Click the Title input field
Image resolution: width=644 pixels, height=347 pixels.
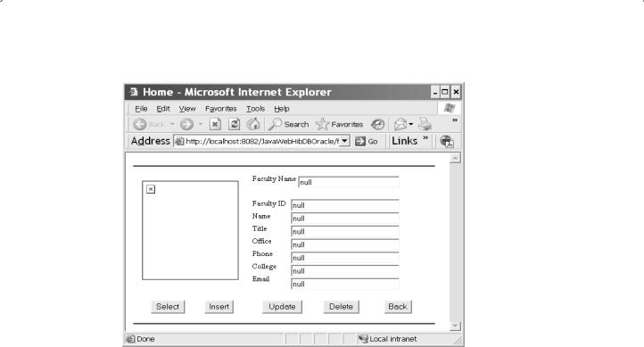tap(345, 231)
